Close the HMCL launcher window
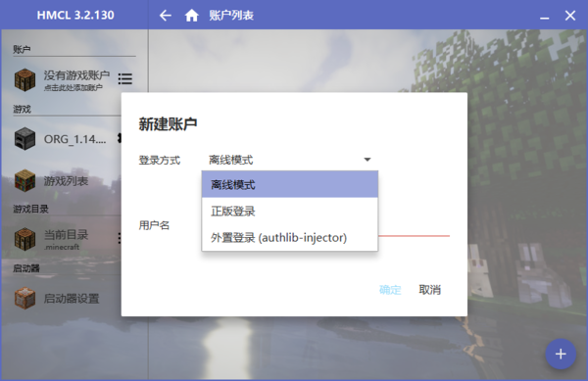588x381 pixels. pyautogui.click(x=570, y=16)
